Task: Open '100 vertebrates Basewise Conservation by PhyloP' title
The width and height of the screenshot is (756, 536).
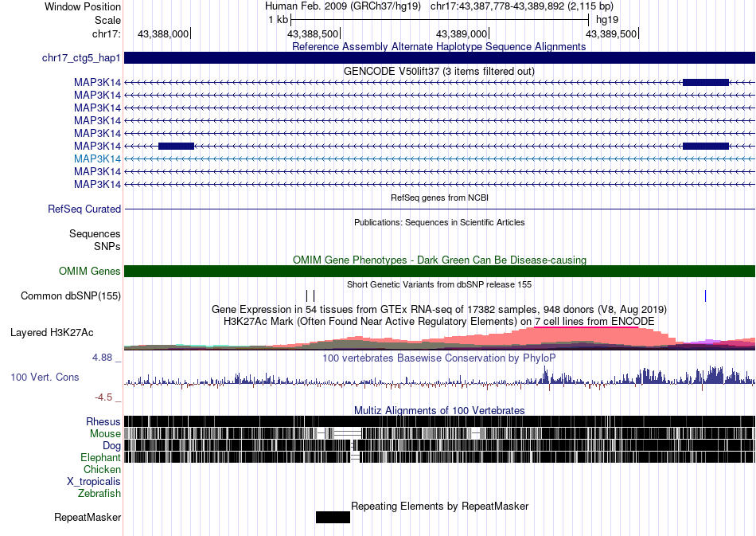Action: tap(438, 358)
